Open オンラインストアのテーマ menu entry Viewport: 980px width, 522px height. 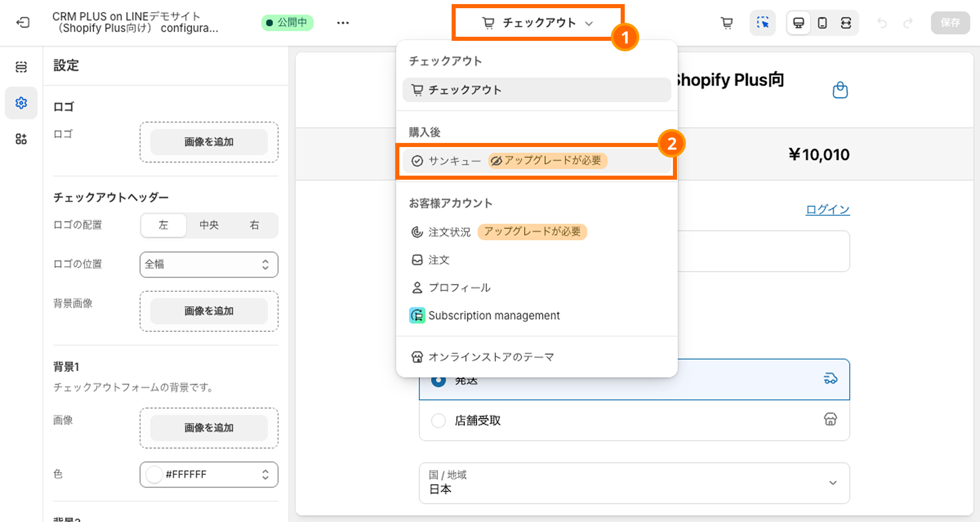[x=537, y=357]
